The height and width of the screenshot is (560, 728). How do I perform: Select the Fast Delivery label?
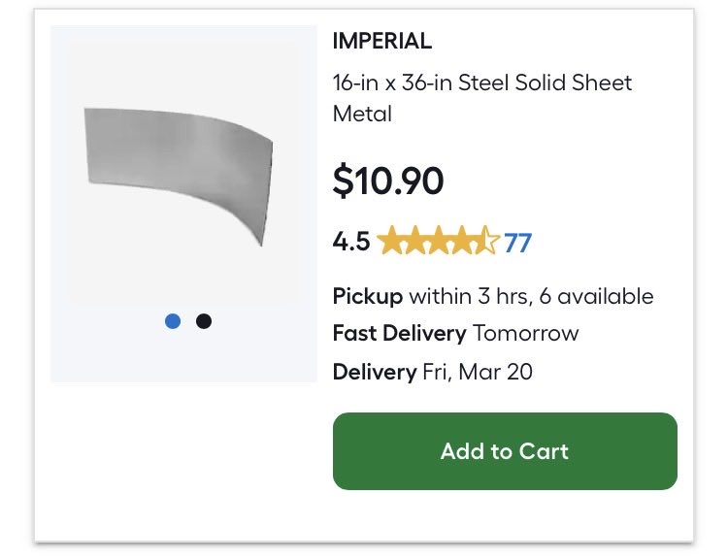click(x=399, y=334)
